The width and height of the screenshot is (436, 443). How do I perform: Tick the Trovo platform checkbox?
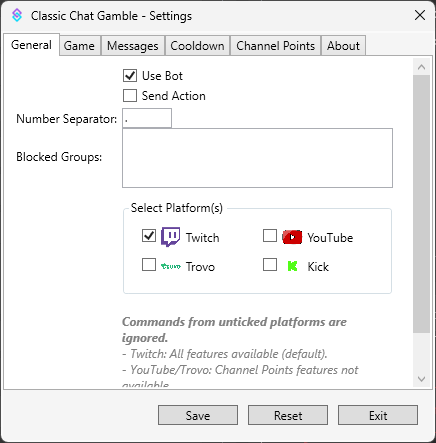click(149, 265)
